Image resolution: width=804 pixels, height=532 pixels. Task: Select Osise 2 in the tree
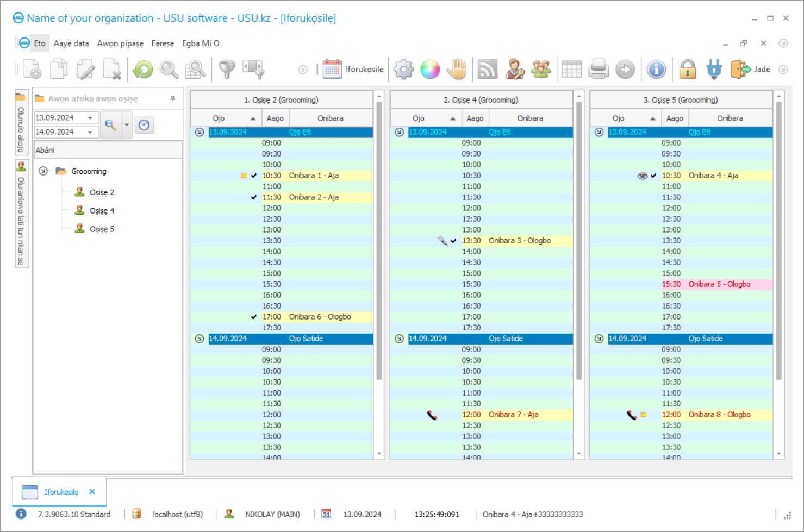click(102, 192)
